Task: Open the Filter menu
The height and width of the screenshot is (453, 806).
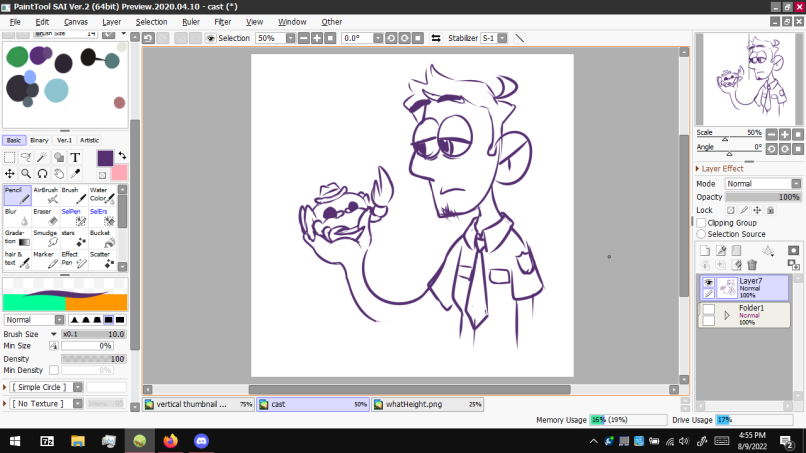Action: tap(222, 21)
